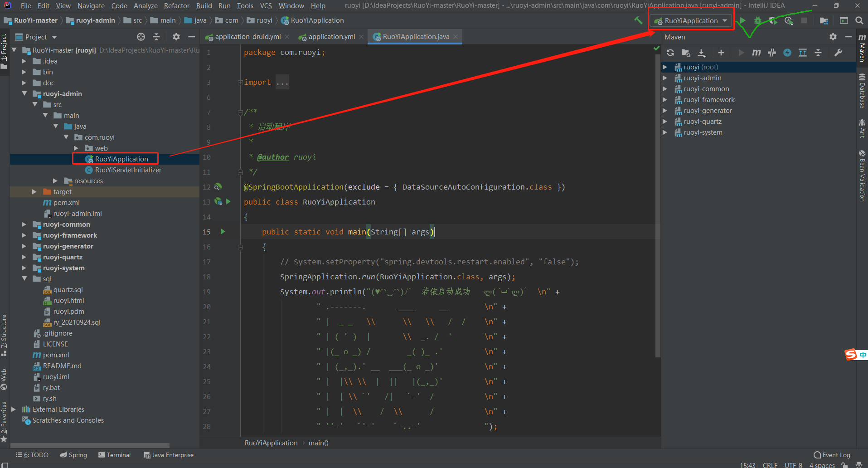This screenshot has height=468, width=868.
Task: Open Project Structure icon
Action: pyautogui.click(x=824, y=21)
